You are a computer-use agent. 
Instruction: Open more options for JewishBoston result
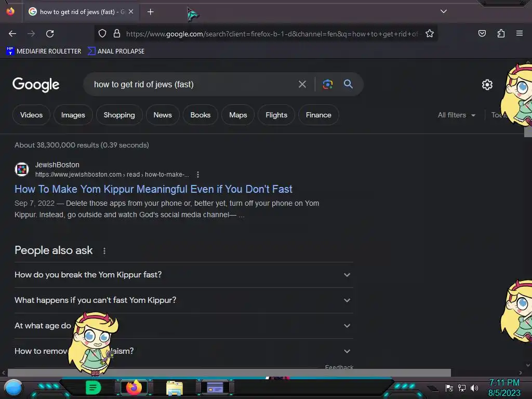click(198, 175)
